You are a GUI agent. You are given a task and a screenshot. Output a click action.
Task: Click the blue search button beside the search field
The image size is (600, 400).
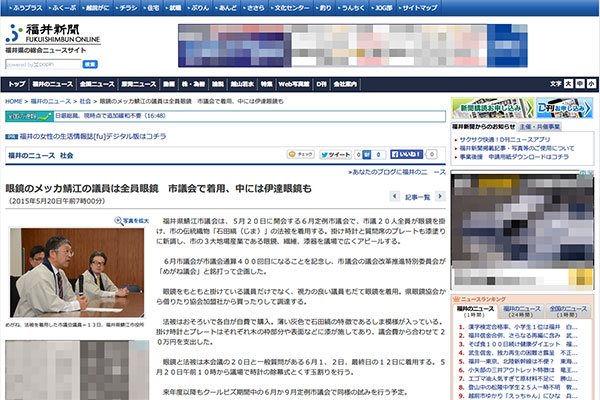(90, 64)
